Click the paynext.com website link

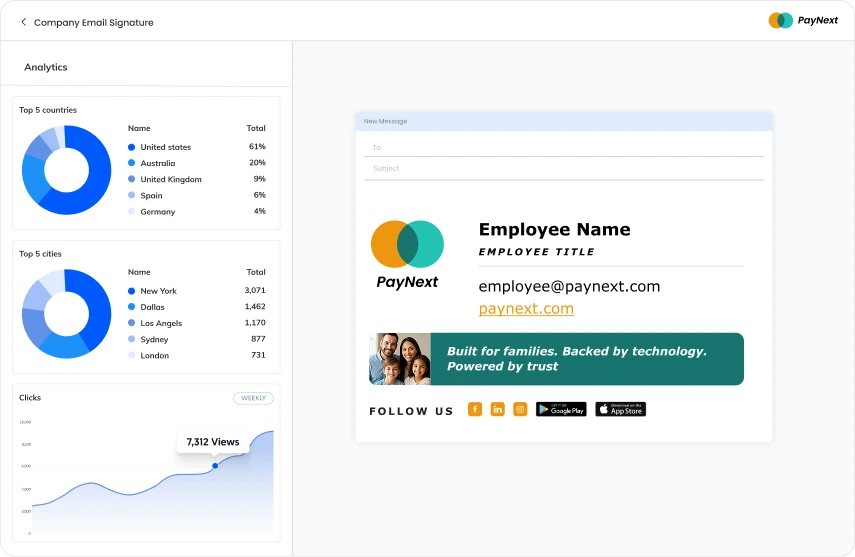click(x=526, y=308)
